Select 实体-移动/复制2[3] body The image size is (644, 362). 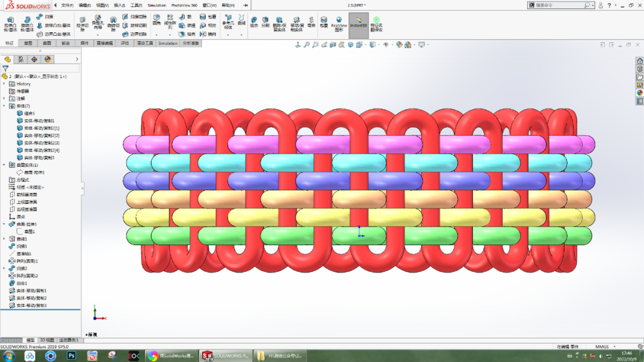point(38,143)
